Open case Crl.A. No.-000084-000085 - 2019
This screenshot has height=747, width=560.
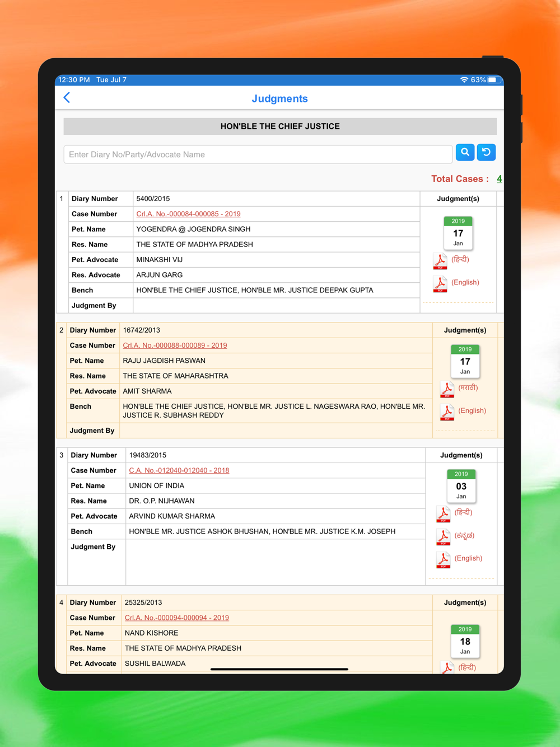(x=188, y=214)
